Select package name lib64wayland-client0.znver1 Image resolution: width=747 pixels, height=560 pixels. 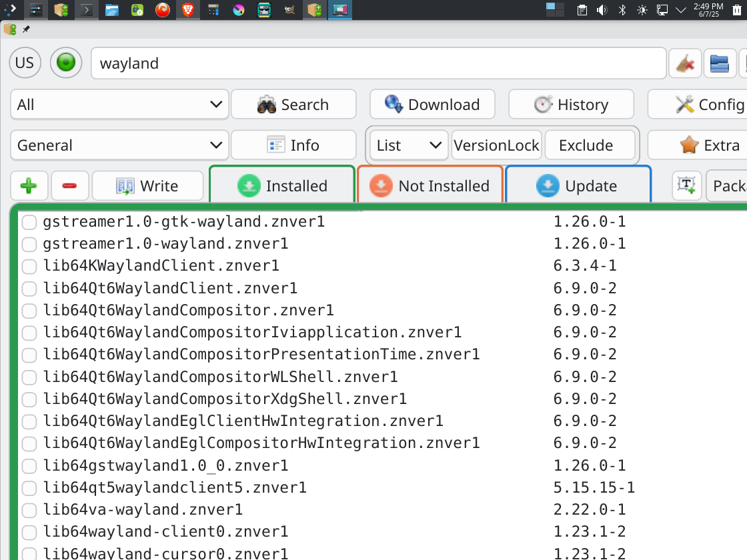[x=166, y=531]
